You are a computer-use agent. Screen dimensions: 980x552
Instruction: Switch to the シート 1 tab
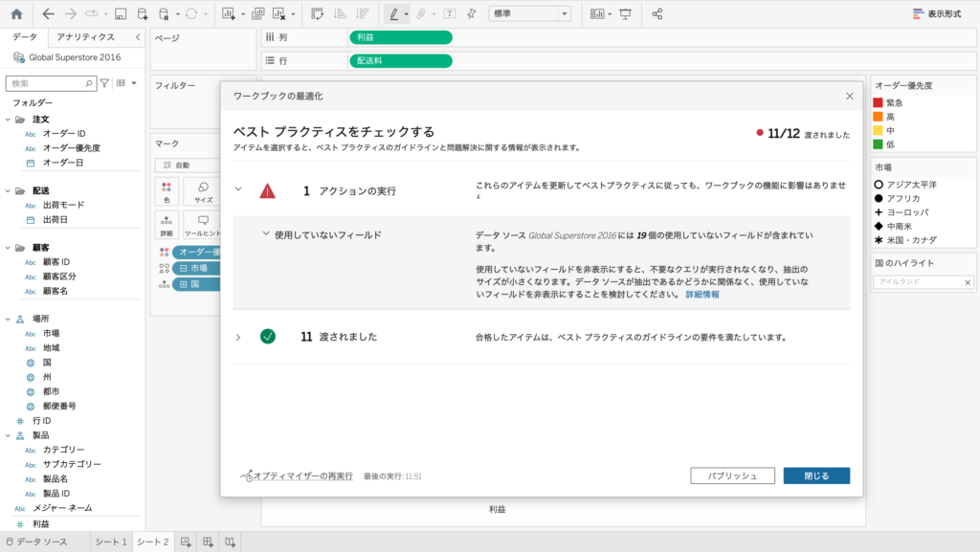click(x=110, y=542)
